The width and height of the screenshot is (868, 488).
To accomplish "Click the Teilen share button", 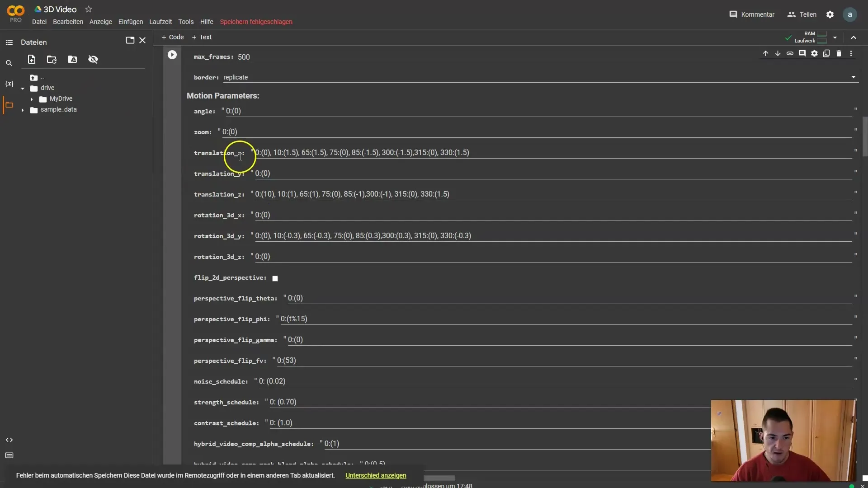I will pyautogui.click(x=802, y=14).
